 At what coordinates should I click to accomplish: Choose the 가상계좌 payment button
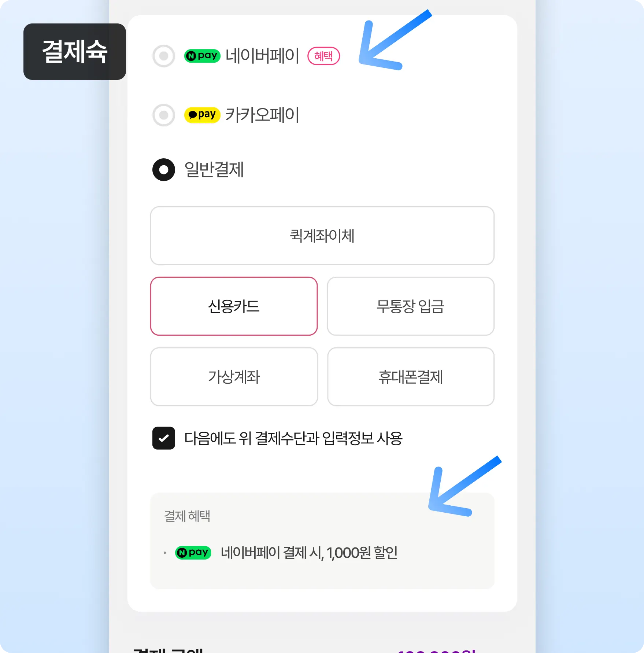(x=234, y=377)
